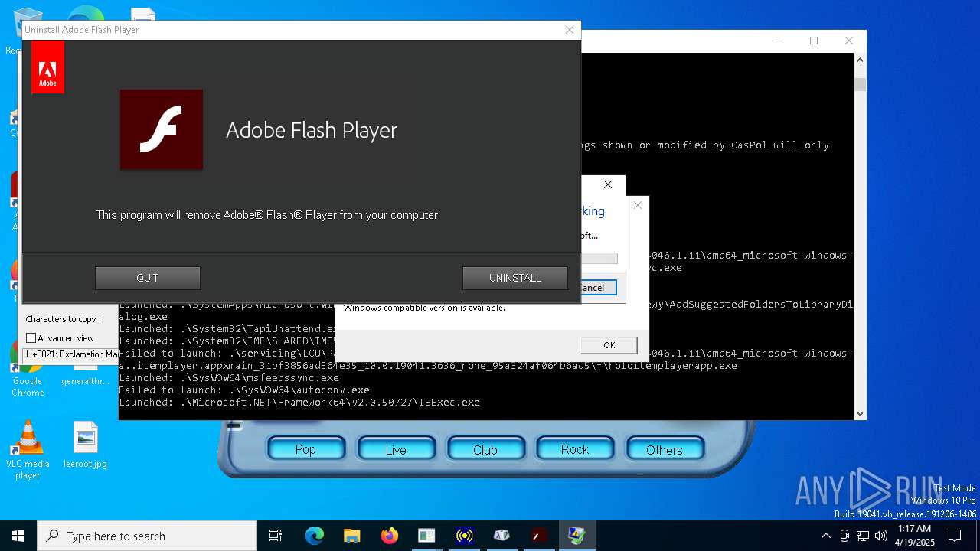Click the red Adobe logo badge
Image resolution: width=980 pixels, height=551 pixels.
click(47, 67)
